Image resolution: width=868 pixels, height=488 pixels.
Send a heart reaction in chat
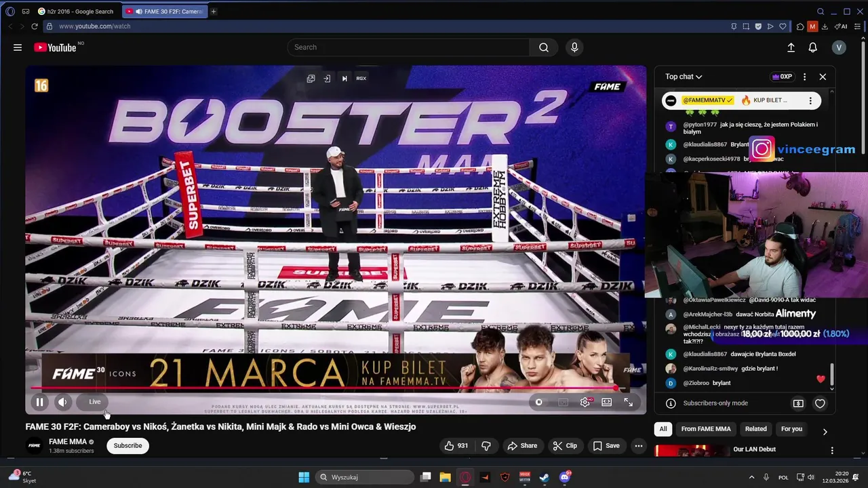[x=820, y=403]
